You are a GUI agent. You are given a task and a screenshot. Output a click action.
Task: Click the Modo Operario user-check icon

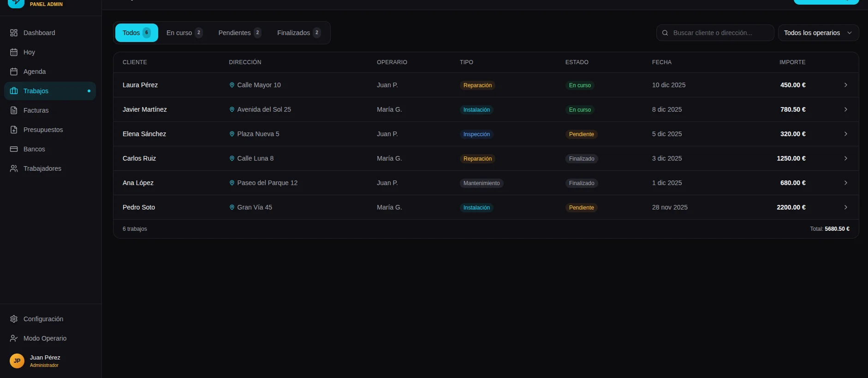click(x=14, y=338)
